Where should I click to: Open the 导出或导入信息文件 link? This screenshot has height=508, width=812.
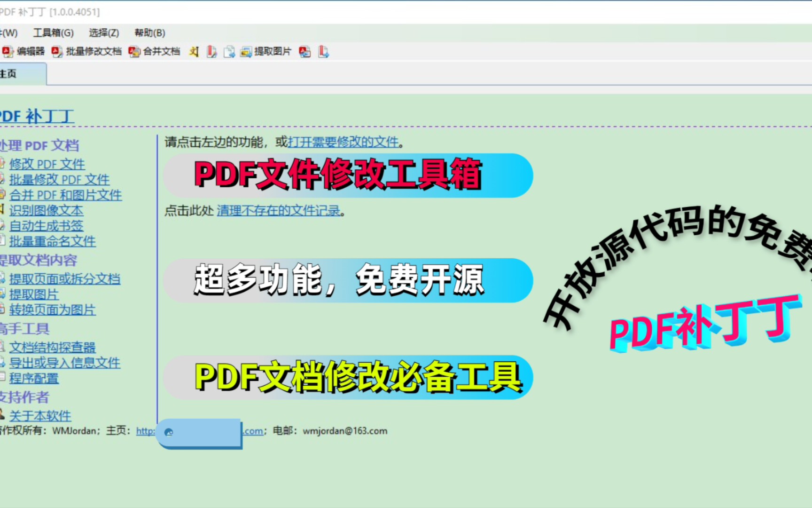click(x=64, y=363)
